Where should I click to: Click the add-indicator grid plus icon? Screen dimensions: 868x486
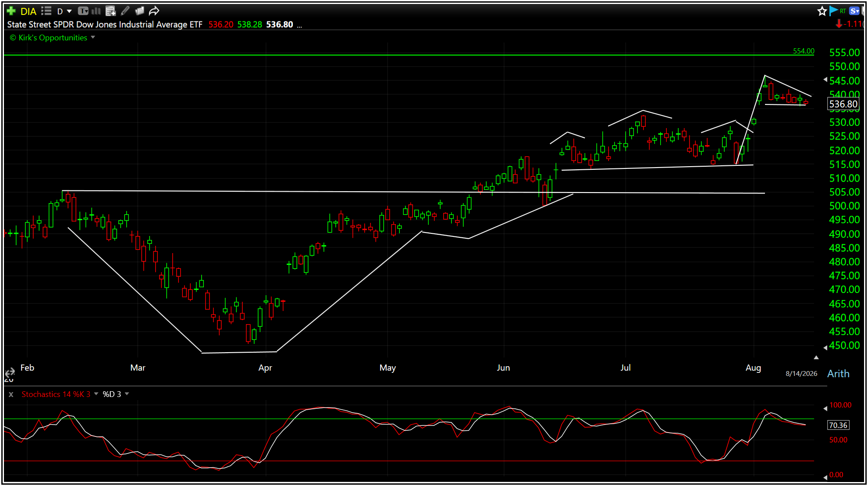[x=110, y=11]
